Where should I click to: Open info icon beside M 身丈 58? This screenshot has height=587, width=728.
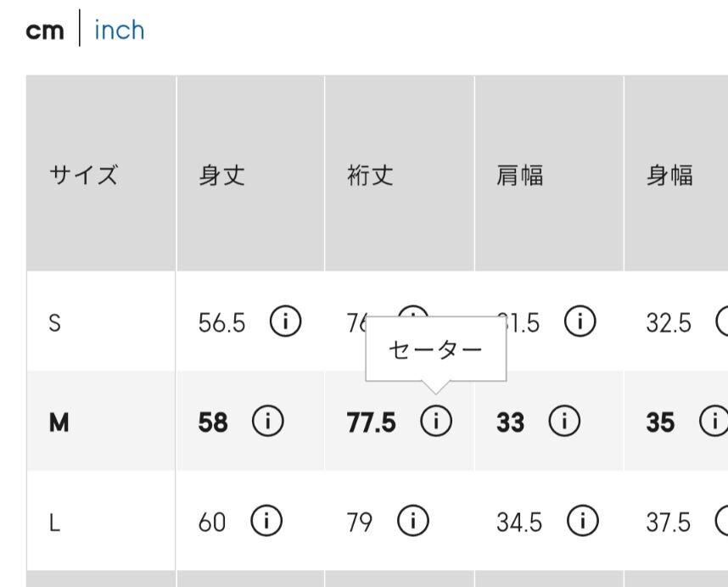point(268,421)
